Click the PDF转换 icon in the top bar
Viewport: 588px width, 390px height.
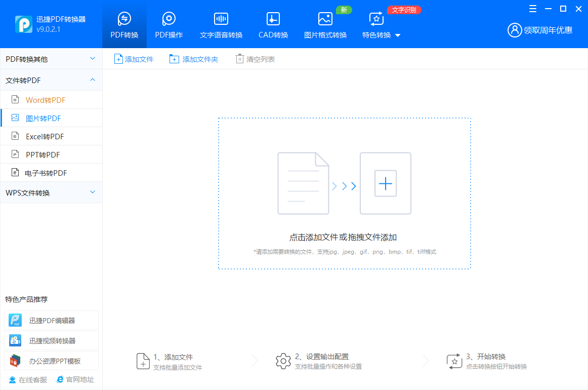124,18
